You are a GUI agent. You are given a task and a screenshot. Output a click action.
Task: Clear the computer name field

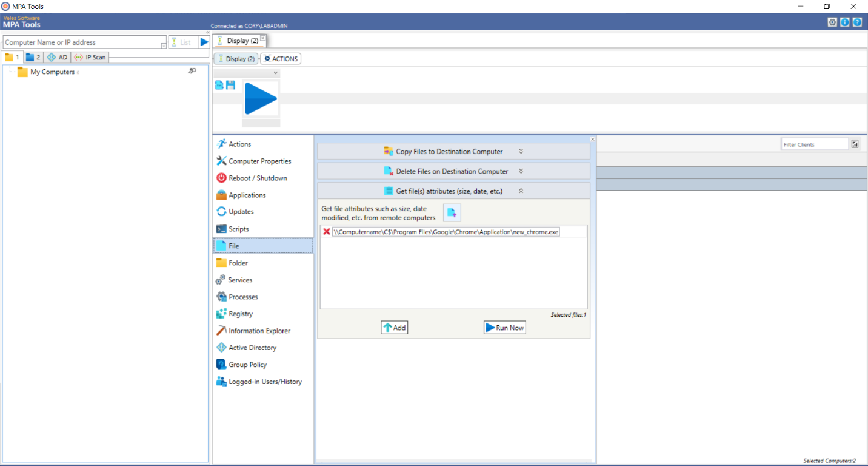point(164,46)
